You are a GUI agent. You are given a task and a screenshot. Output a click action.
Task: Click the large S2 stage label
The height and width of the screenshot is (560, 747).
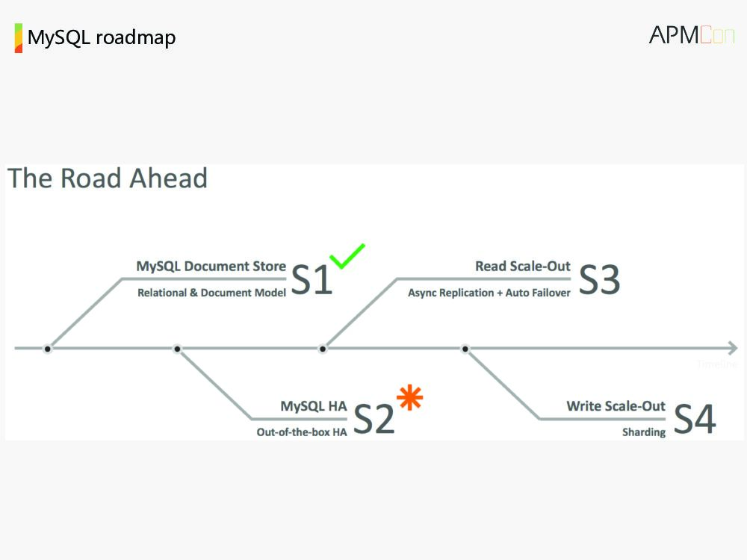coord(373,420)
